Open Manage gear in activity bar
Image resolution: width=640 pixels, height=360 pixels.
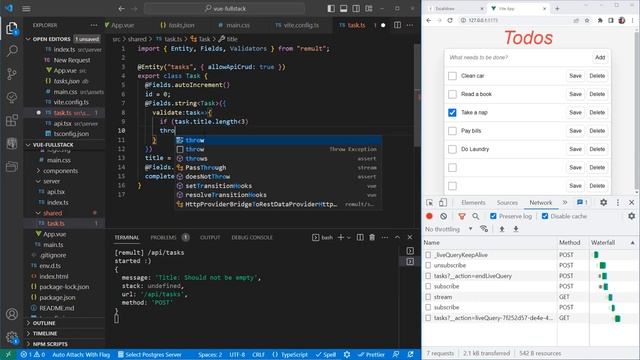click(x=12, y=337)
